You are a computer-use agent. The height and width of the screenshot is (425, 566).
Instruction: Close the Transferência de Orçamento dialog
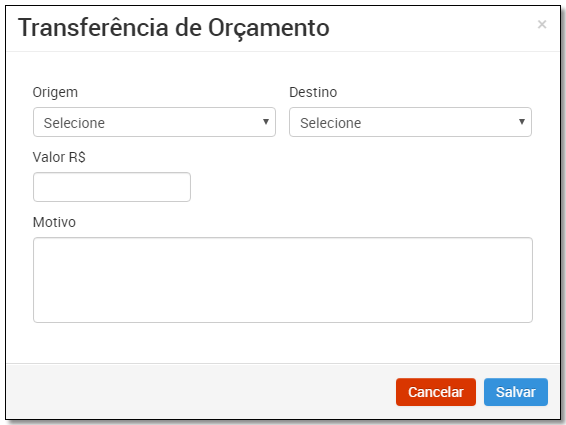(x=541, y=25)
